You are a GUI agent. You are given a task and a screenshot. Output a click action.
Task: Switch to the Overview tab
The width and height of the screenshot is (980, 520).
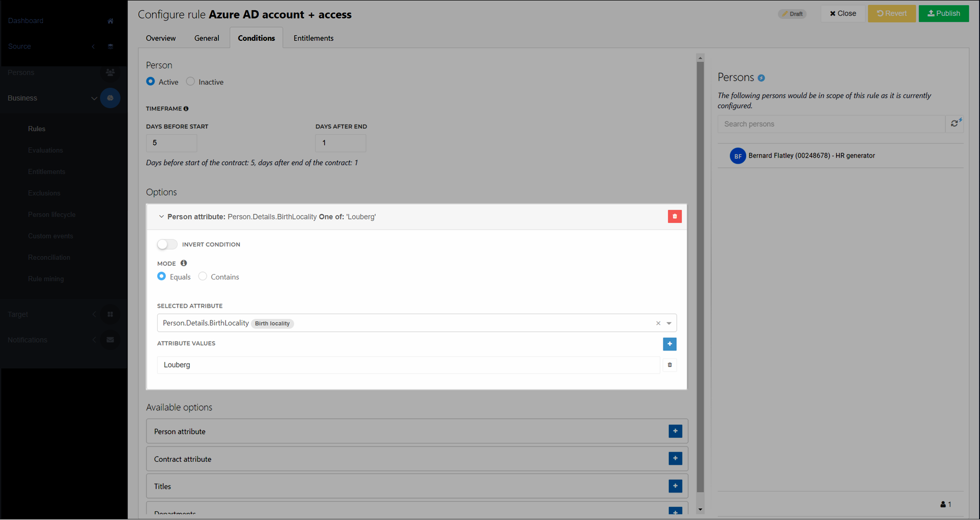tap(161, 38)
